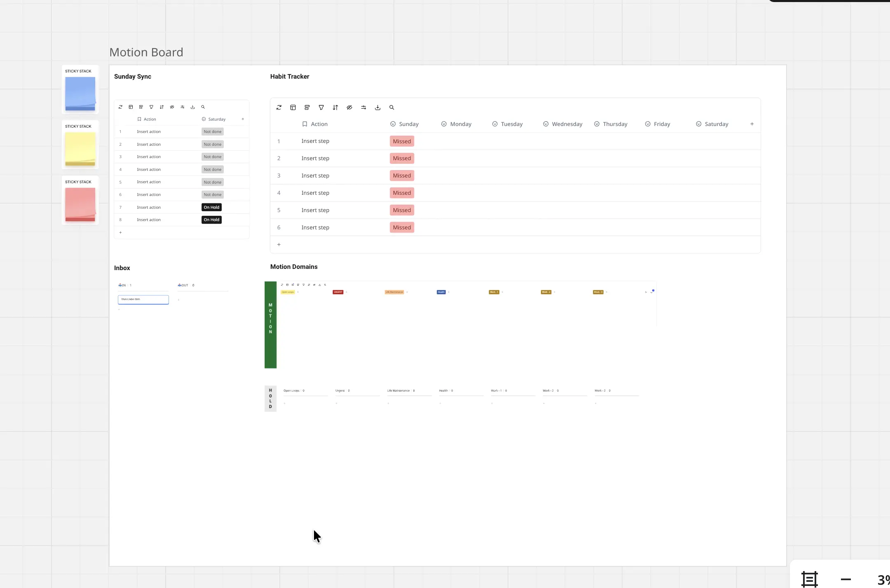Viewport: 890px width, 588px height.
Task: Open the Habit Tracker filter funnel
Action: click(x=321, y=107)
